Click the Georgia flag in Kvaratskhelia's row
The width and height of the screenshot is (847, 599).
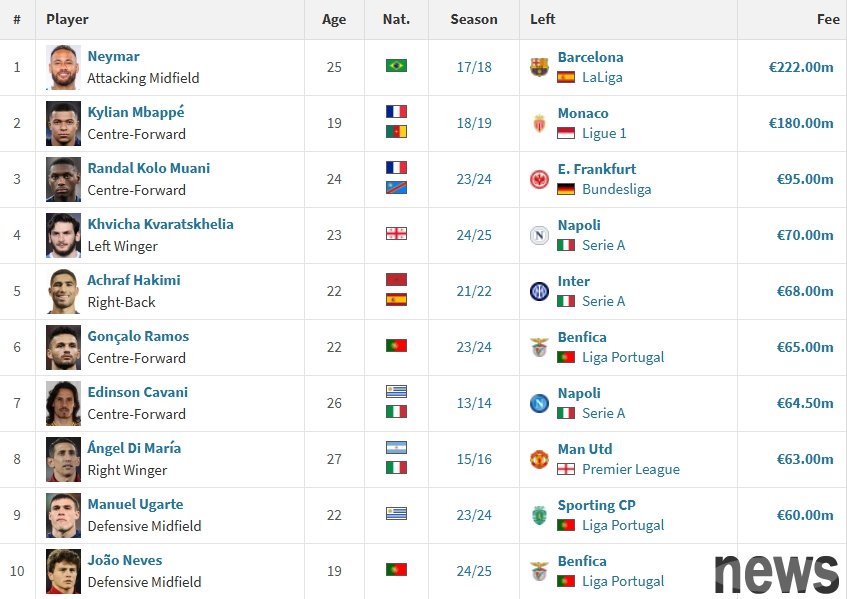[x=396, y=234]
